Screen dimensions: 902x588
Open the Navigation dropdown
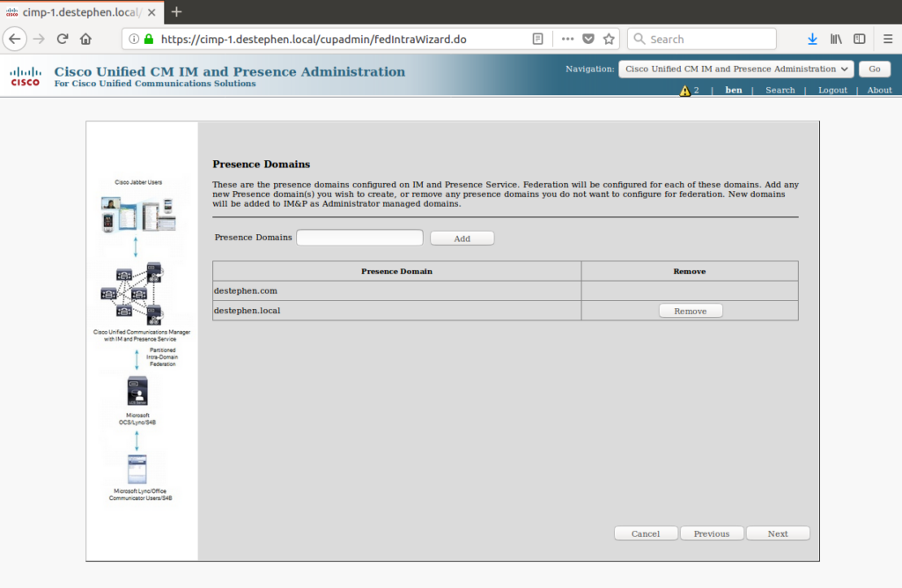[736, 69]
